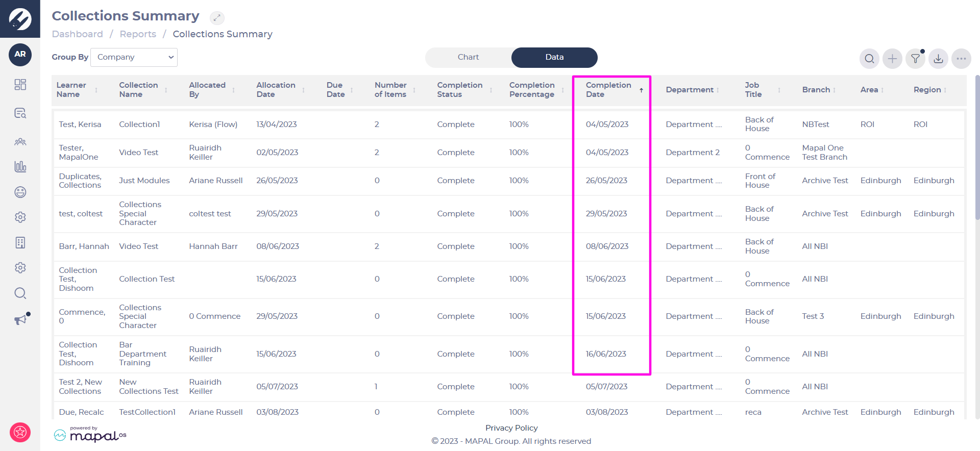The width and height of the screenshot is (980, 451).
Task: Sort by Completion Status column header
Action: tap(460, 90)
